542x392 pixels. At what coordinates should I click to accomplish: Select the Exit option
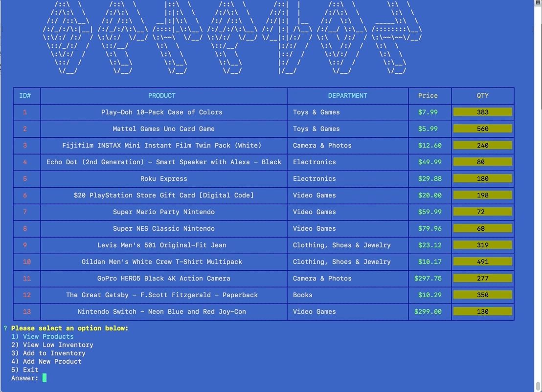[24, 370]
